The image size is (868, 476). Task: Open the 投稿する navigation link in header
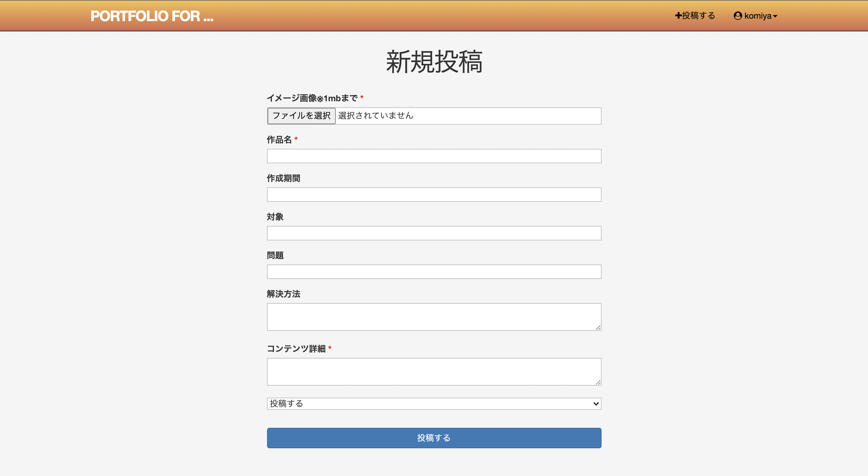point(697,15)
